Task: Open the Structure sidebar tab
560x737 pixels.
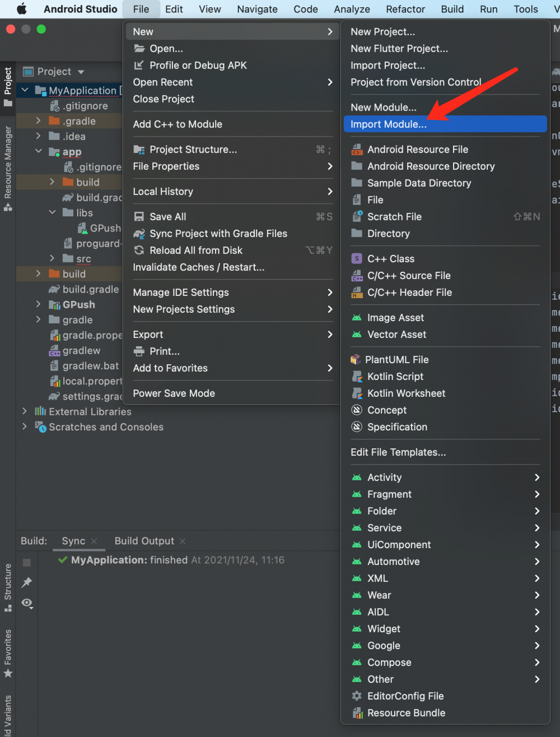Action: [x=8, y=588]
